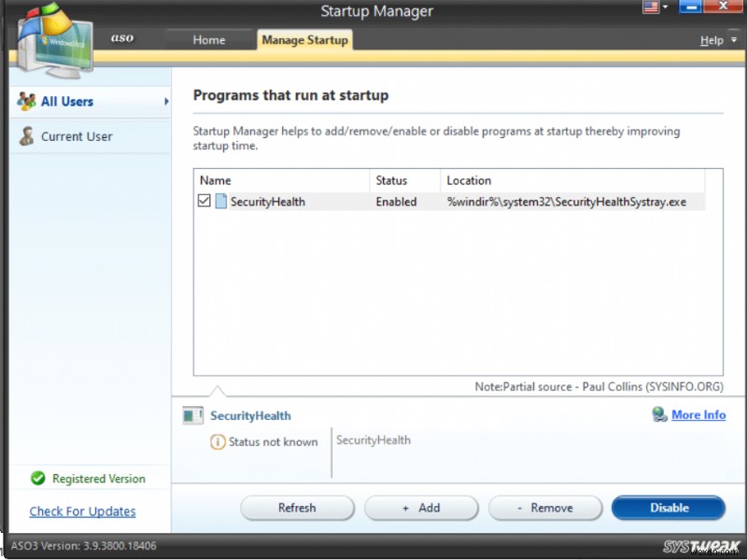Viewport: 747px width, 560px height.
Task: Click the SecurityHealth details panel icon
Action: 193,415
